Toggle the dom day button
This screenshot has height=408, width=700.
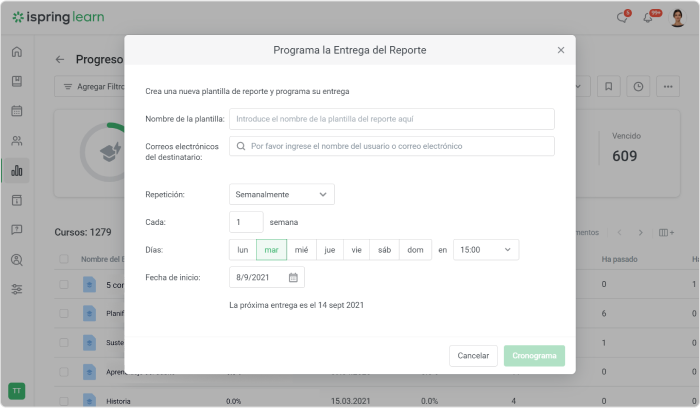click(x=415, y=250)
